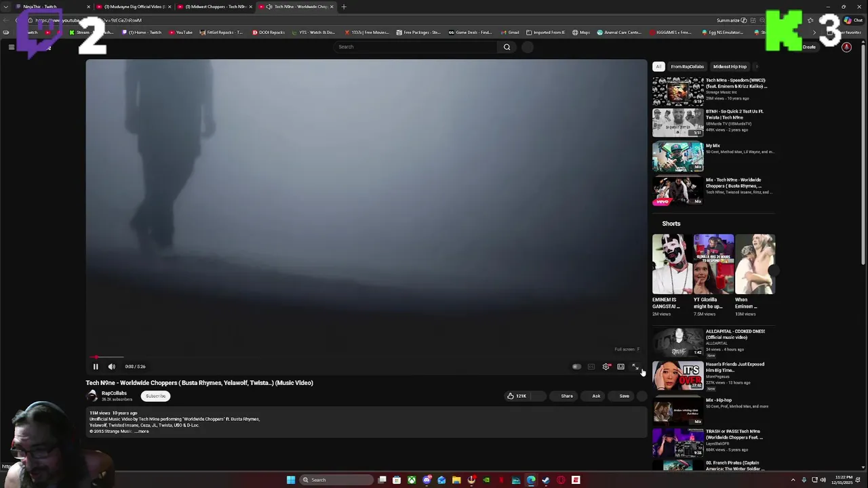Open Microsoft Store on the taskbar
The height and width of the screenshot is (488, 868).
397,480
